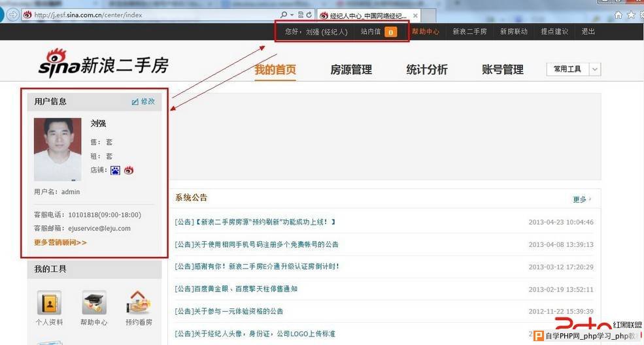Click customer phone 10101818(09:00-18:00)
The height and width of the screenshot is (345, 644).
coord(105,215)
